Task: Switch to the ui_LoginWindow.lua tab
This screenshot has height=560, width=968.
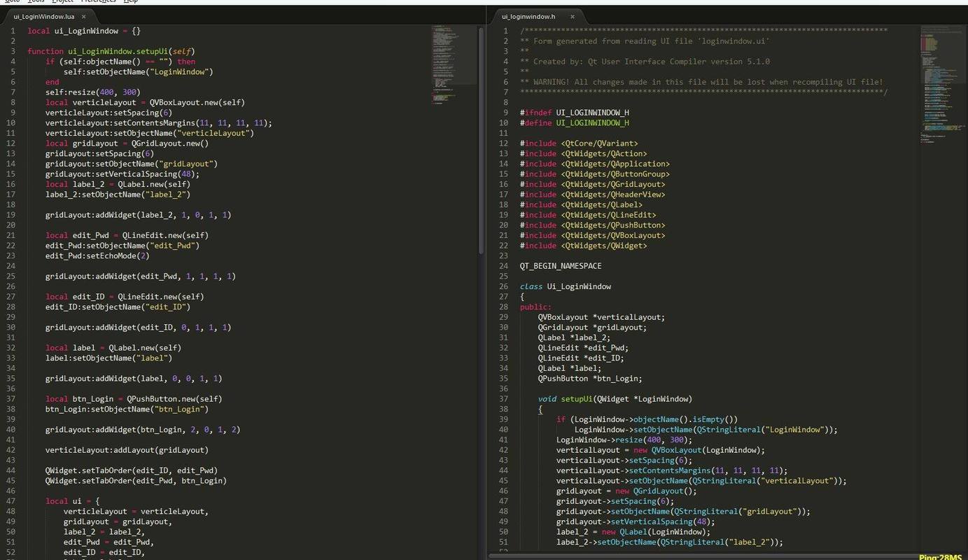Action: [x=43, y=16]
